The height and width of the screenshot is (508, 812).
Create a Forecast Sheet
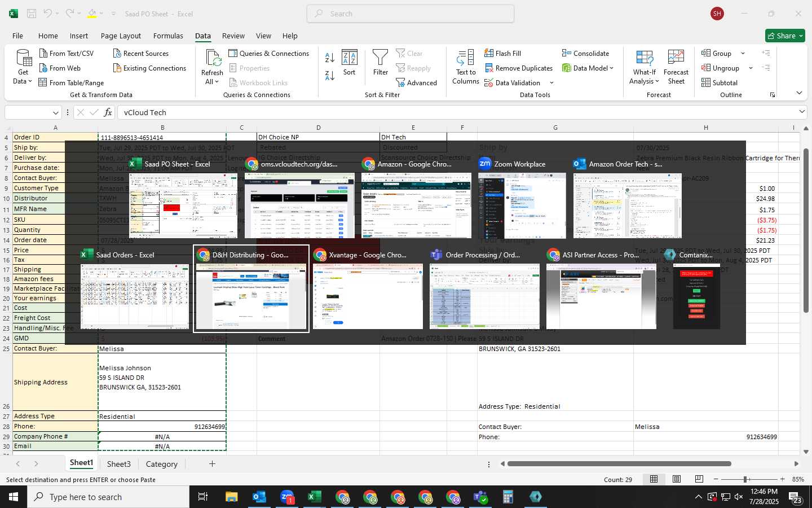676,67
